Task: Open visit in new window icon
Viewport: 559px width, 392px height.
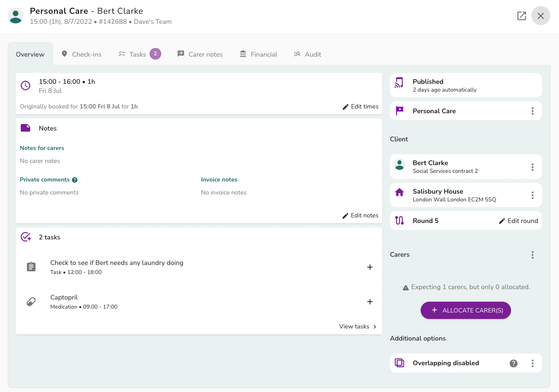Action: [x=522, y=16]
